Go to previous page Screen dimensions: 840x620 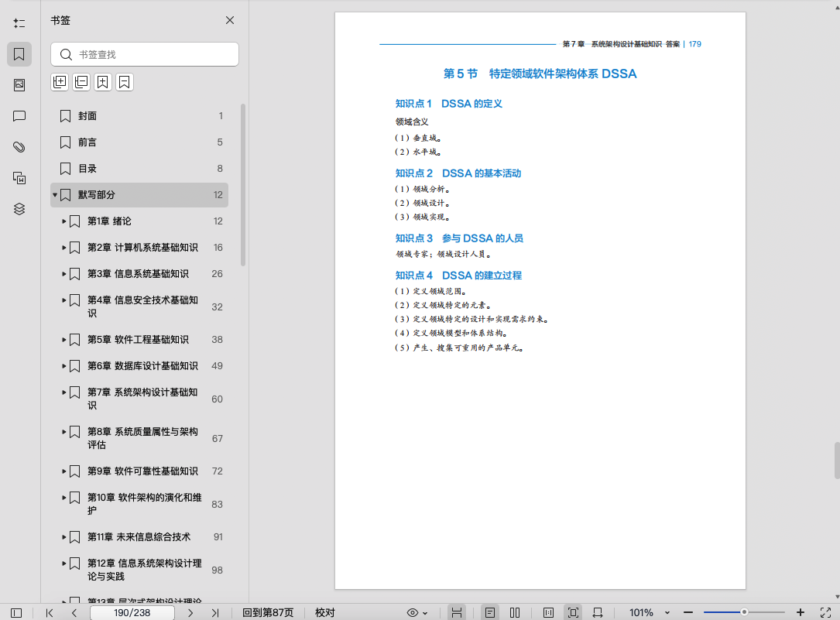74,612
